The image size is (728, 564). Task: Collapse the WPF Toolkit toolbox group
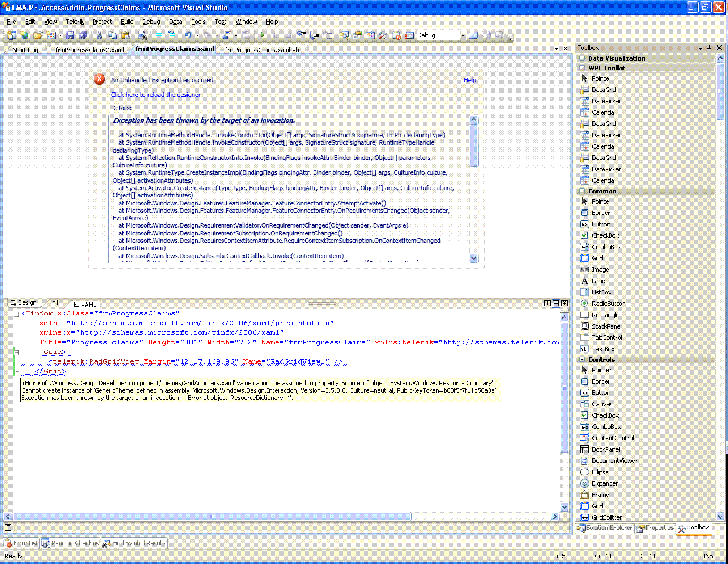(582, 68)
